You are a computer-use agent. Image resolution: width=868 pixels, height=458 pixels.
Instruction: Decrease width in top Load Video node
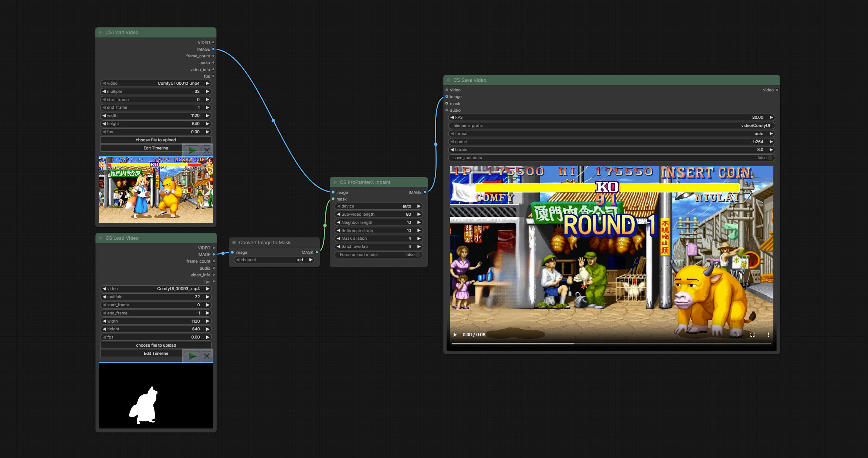(104, 115)
